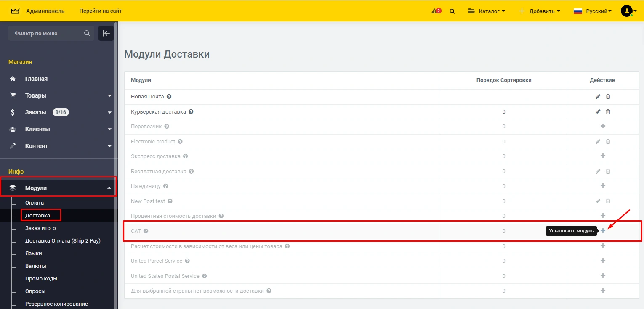This screenshot has width=644, height=309.
Task: Install Экспресс доставка module via plus icon
Action: [603, 156]
